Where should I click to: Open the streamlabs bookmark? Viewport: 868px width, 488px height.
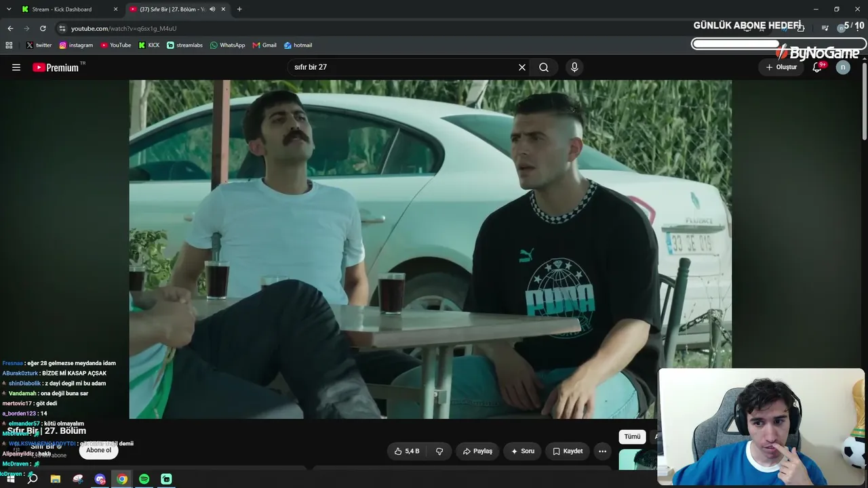[184, 45]
